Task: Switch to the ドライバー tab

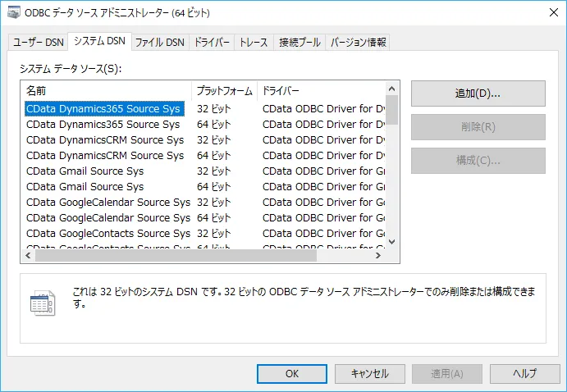Action: [x=212, y=43]
